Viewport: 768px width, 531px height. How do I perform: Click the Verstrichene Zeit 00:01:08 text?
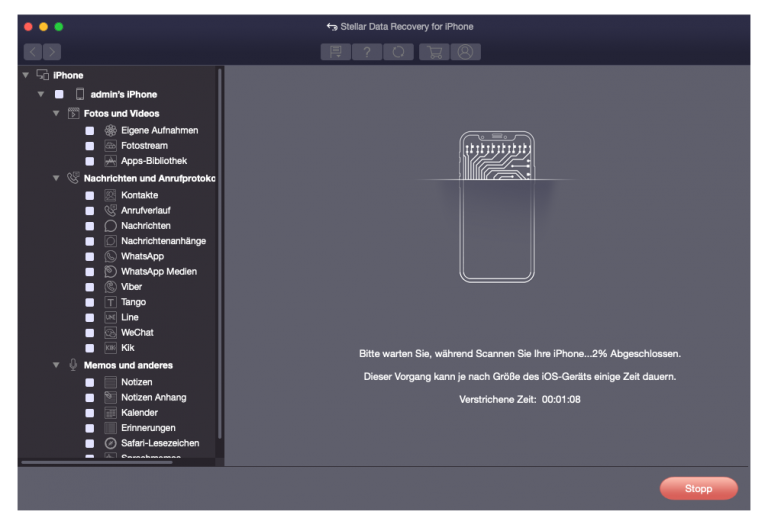(520, 399)
